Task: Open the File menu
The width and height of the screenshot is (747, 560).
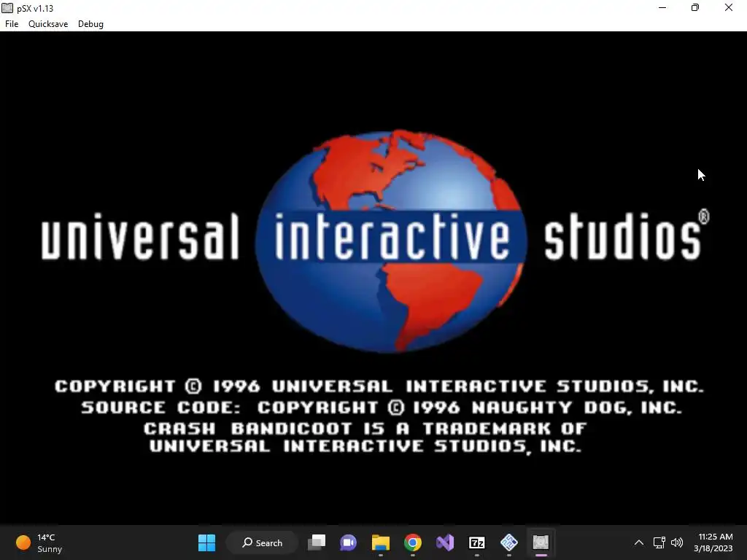Action: point(12,24)
